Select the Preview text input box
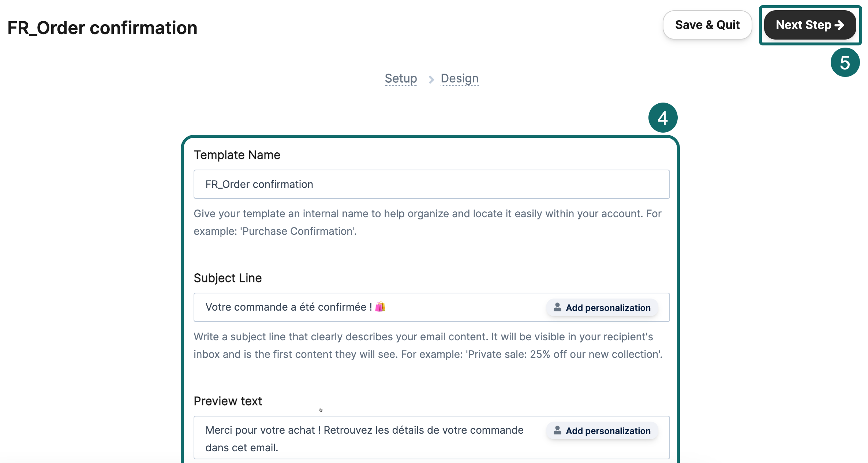868x463 pixels. coord(366,438)
